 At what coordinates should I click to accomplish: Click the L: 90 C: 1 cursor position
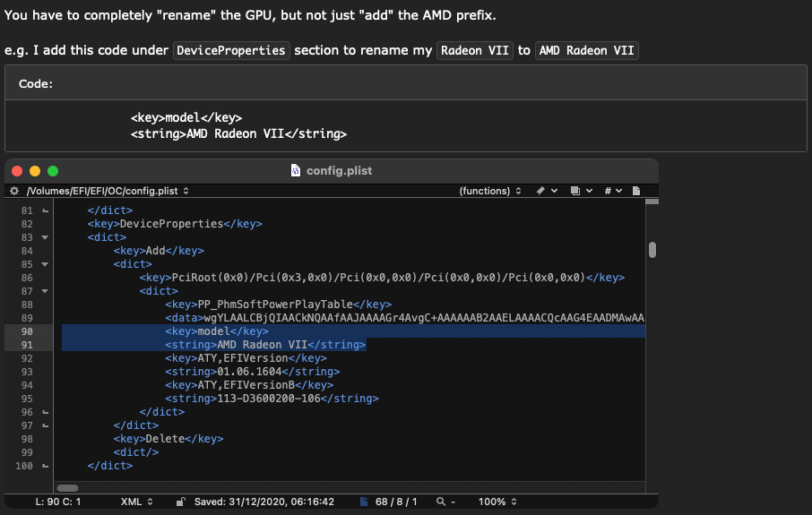coord(57,502)
